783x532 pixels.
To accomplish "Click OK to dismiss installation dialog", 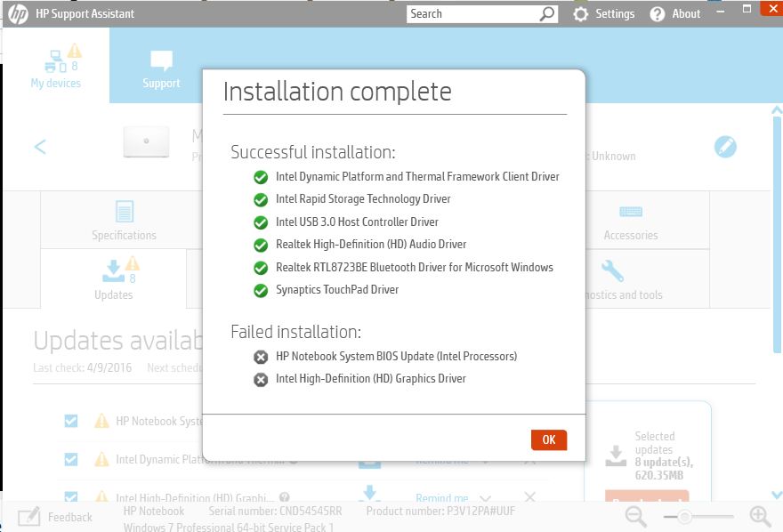I will (x=549, y=439).
